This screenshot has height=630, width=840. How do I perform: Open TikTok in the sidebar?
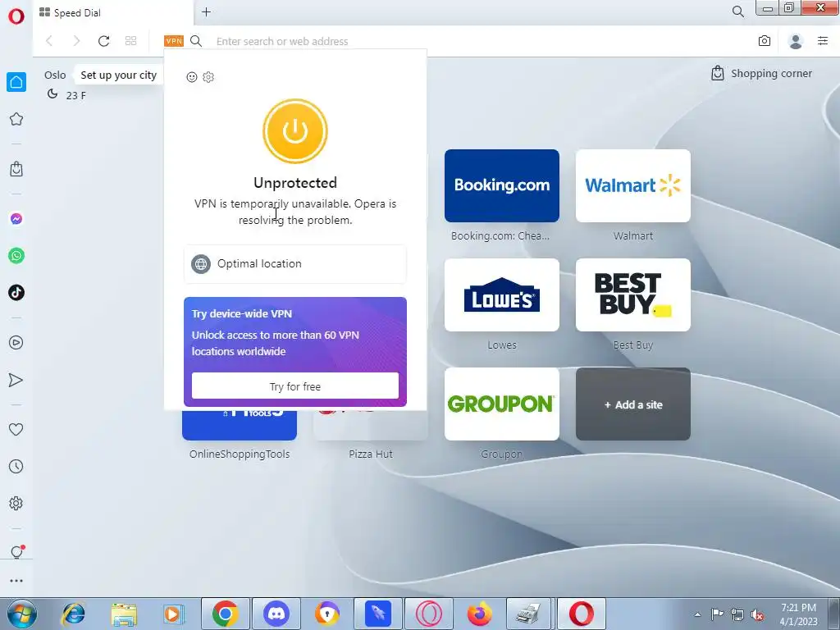coord(16,293)
